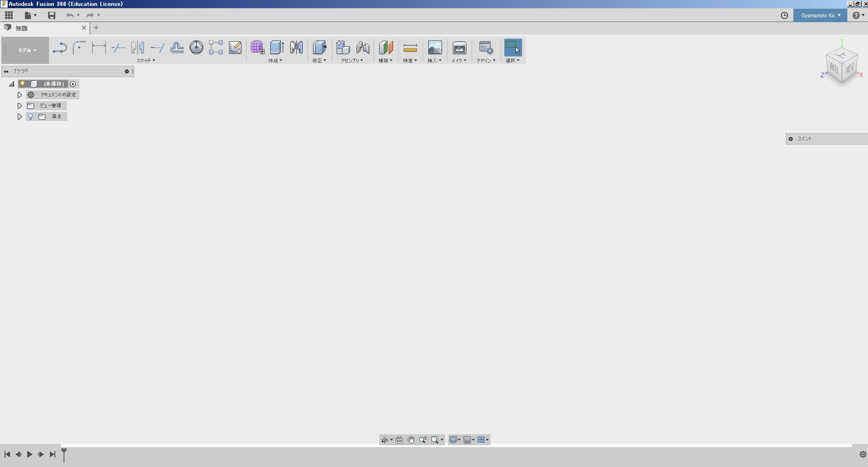The width and height of the screenshot is (868, 467).
Task: Select the Offset sketch tool
Action: point(177,48)
